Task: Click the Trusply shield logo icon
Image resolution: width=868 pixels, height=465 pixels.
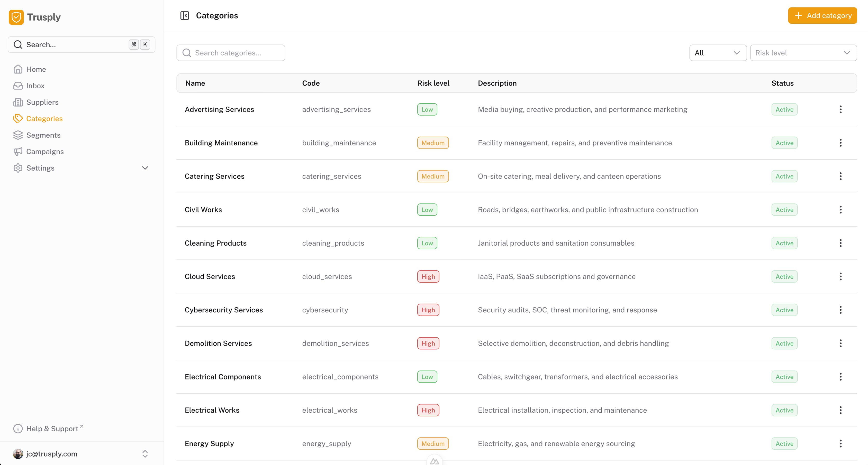Action: (16, 17)
